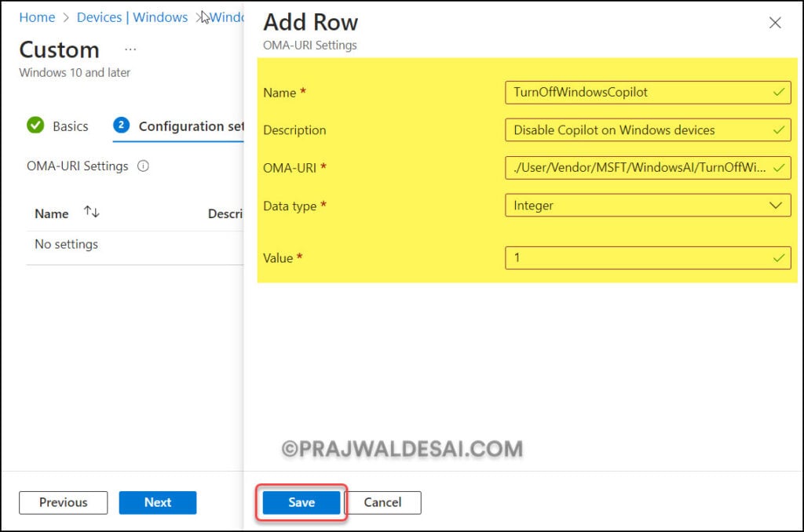Sort by Name column arrows

[x=92, y=212]
